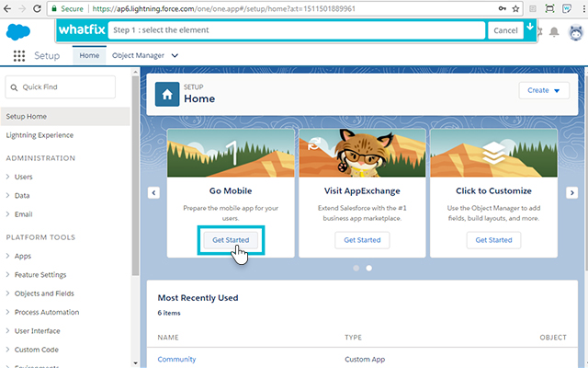Click the OBJECT column header
The width and height of the screenshot is (588, 368).
pyautogui.click(x=553, y=338)
